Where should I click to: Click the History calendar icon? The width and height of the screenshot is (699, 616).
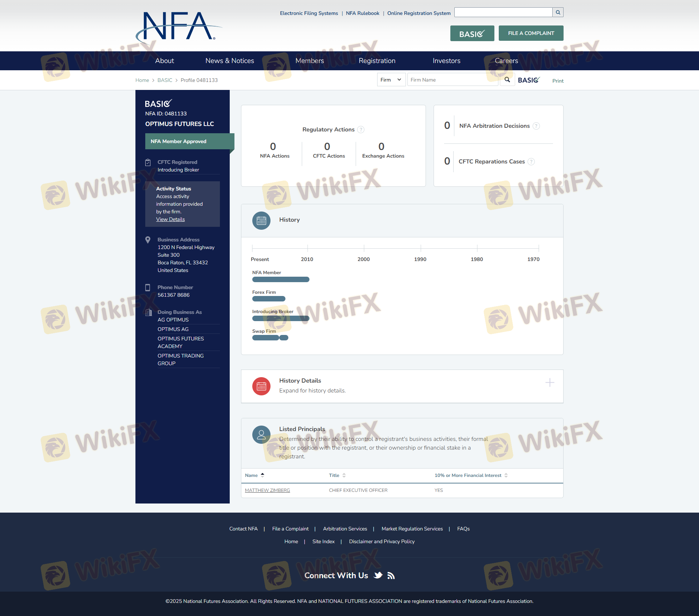point(261,221)
